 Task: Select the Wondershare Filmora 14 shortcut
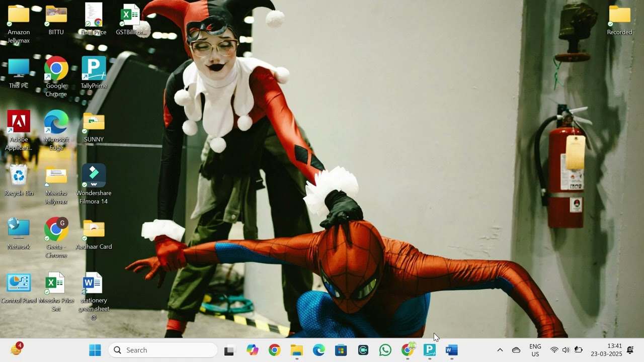[94, 185]
